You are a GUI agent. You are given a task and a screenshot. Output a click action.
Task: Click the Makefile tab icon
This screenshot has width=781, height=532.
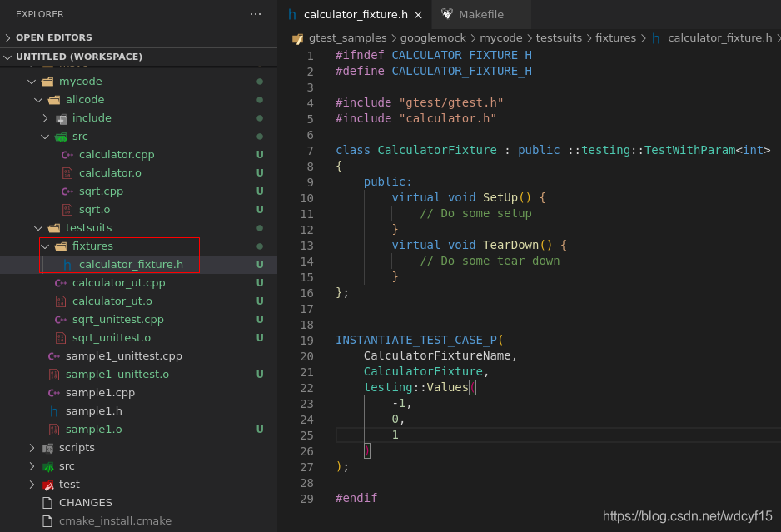pos(447,14)
